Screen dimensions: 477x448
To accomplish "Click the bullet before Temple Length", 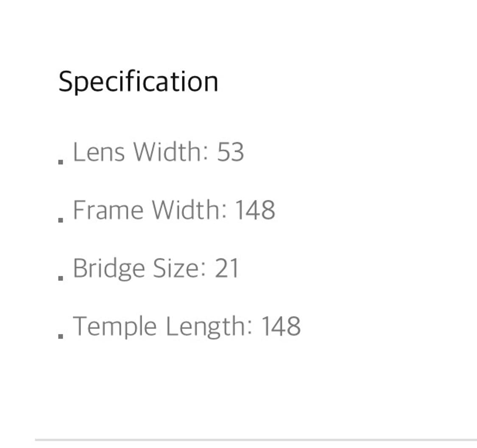I will click(x=61, y=336).
